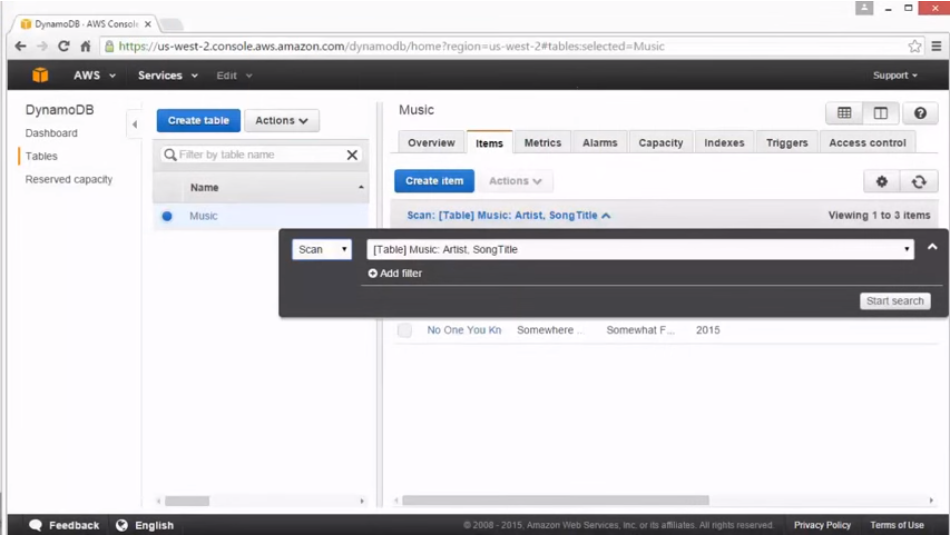Open table Actions dropdown beside Create table
The height and width of the screenshot is (536, 952).
coord(282,121)
